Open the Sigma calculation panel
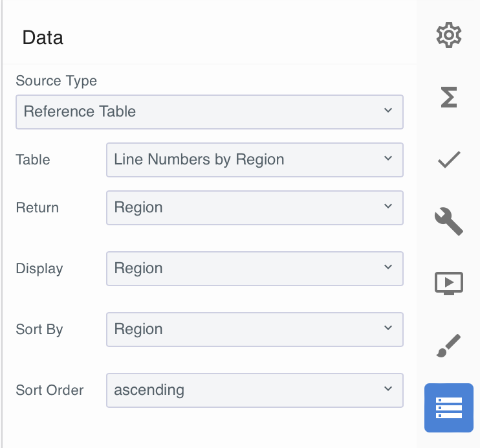 tap(448, 97)
